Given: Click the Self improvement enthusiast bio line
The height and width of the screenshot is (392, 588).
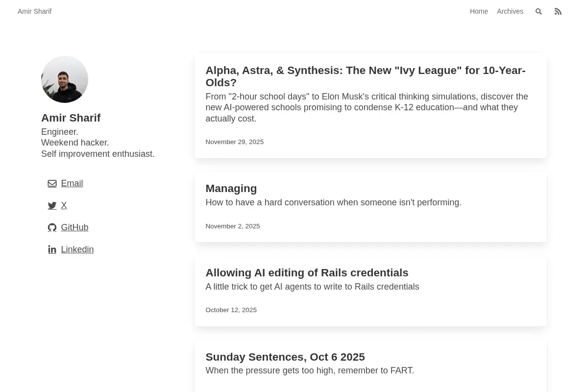Looking at the screenshot, I should [98, 154].
